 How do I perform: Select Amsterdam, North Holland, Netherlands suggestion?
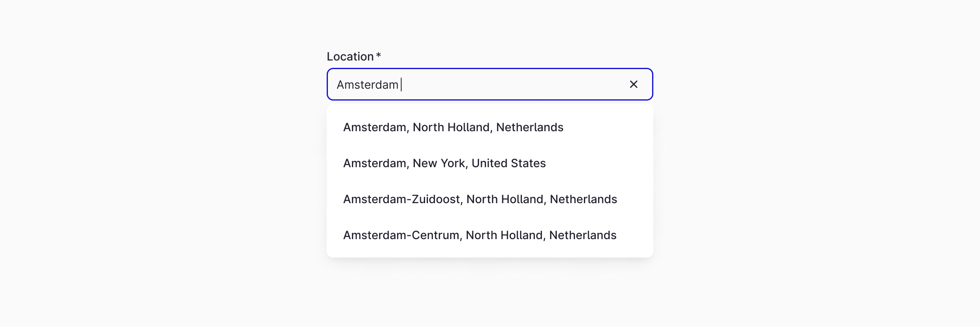pos(453,128)
